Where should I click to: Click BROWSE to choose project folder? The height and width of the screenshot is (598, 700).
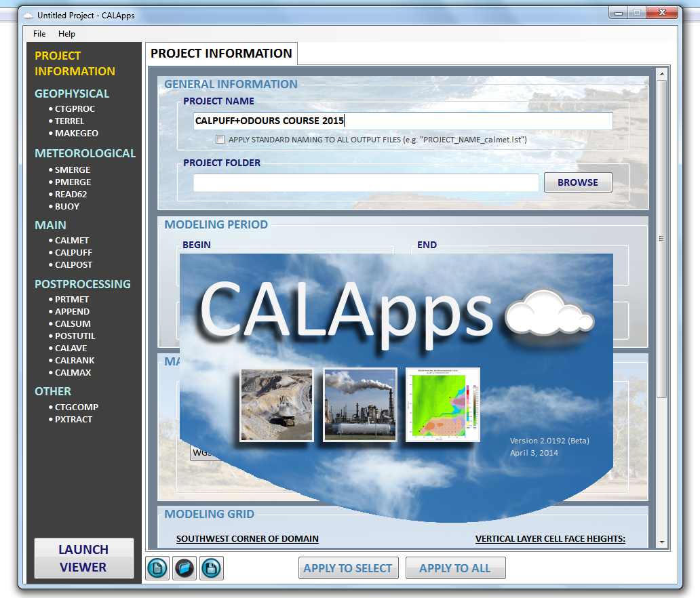click(578, 182)
